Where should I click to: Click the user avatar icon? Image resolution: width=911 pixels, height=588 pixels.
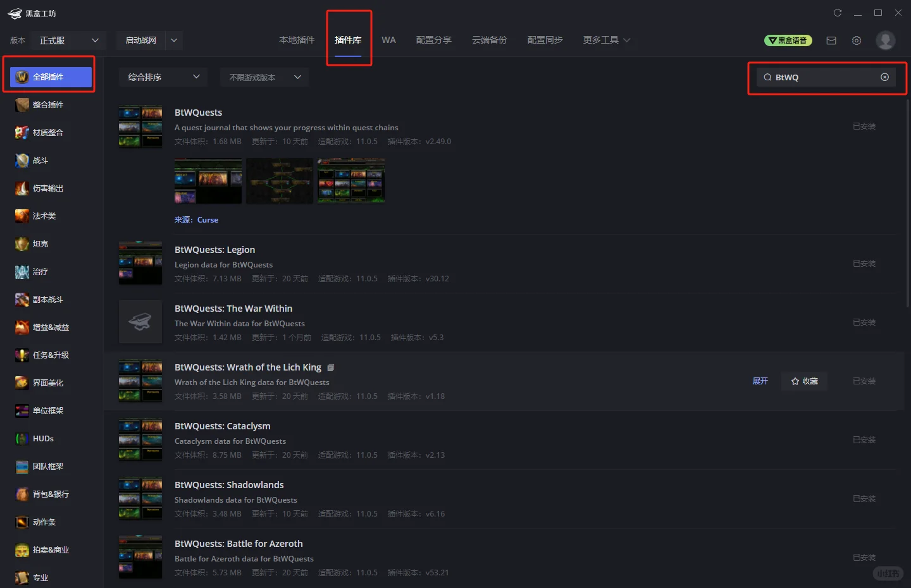click(x=886, y=40)
